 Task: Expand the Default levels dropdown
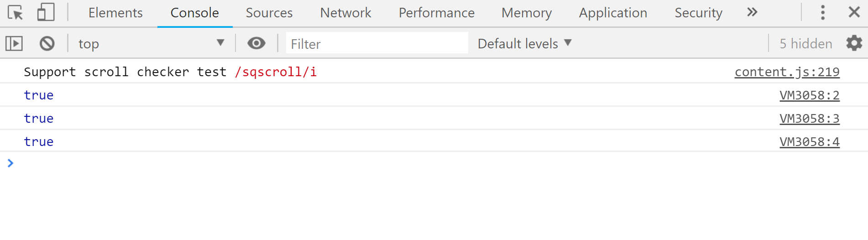[x=524, y=44]
